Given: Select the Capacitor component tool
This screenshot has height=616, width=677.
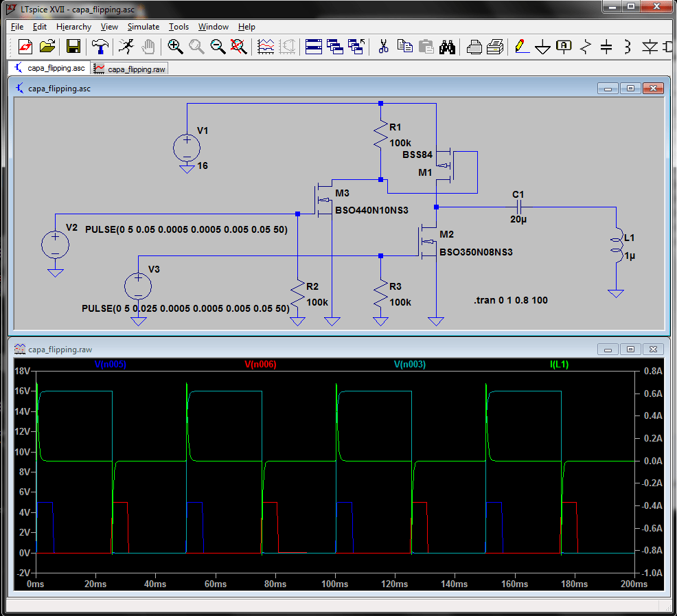Looking at the screenshot, I should (x=606, y=47).
